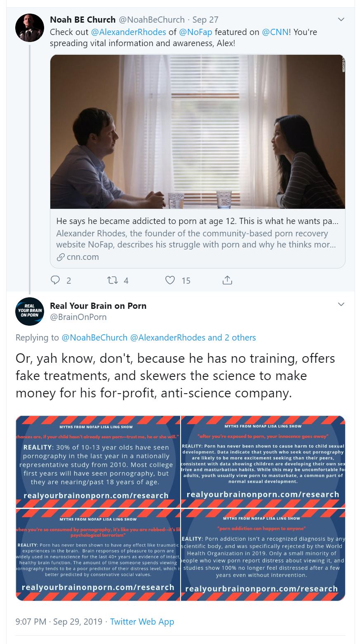
Task: Click the @AlexanderRhodes mention in Noah's tweet
Action: click(128, 32)
